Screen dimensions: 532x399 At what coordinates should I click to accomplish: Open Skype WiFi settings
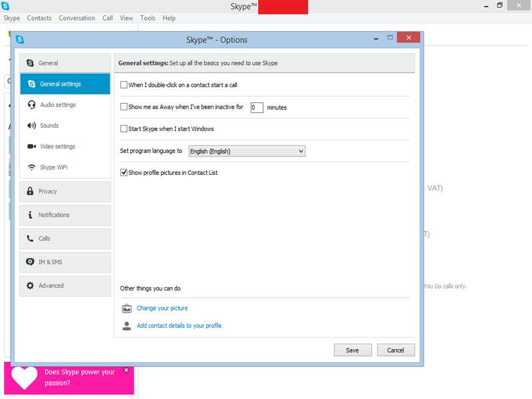[x=65, y=168]
